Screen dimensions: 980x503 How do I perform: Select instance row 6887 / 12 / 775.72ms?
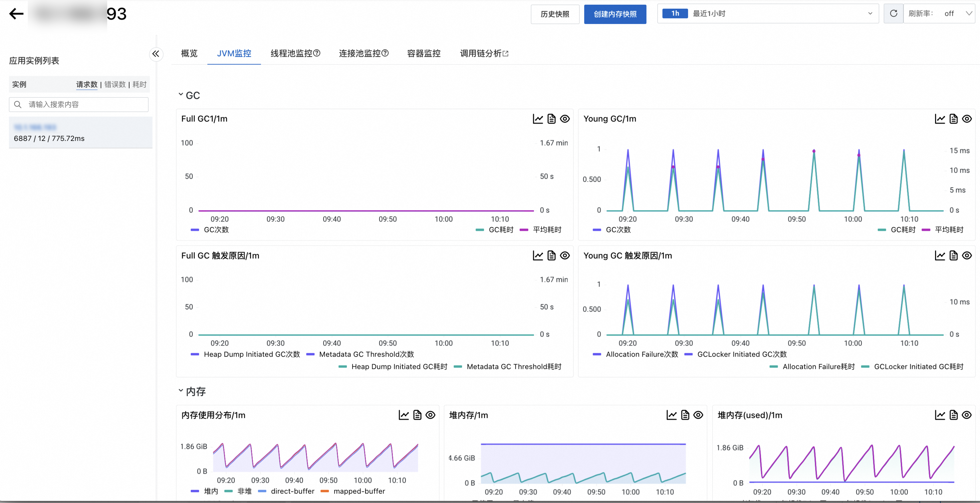coord(81,133)
